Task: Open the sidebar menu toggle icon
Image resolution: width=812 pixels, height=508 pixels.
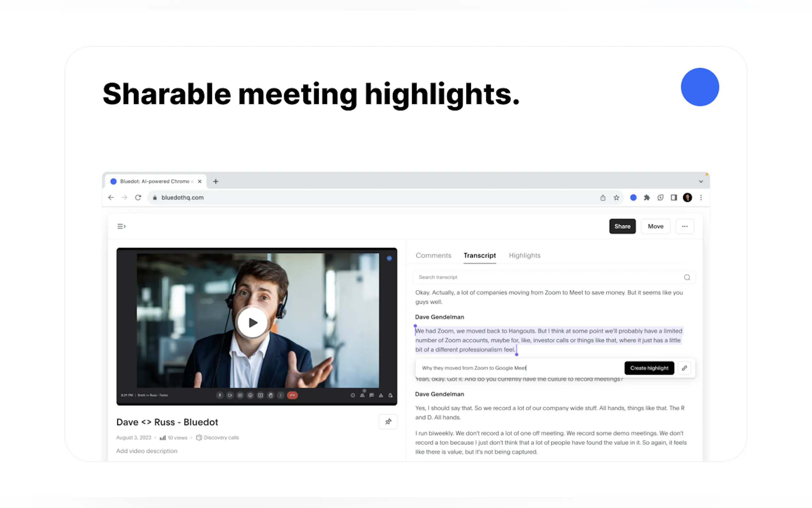Action: coord(121,226)
